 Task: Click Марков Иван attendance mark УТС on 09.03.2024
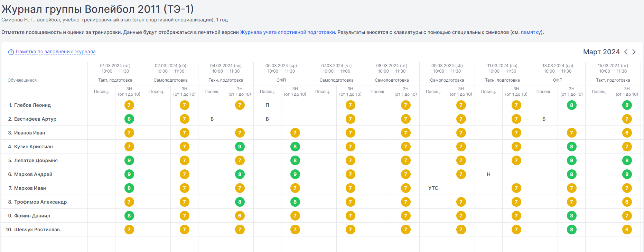[433, 188]
